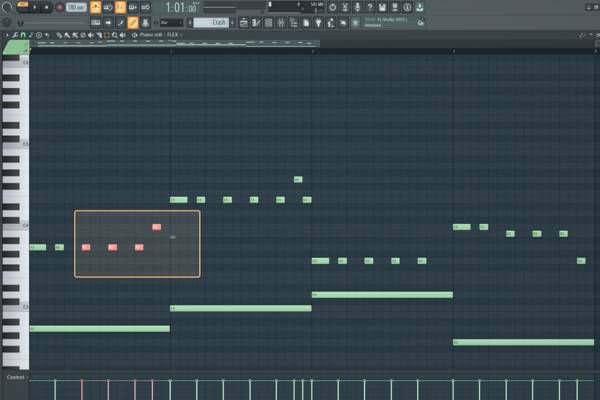Image resolution: width=600 pixels, height=400 pixels.
Task: Click the C6 key on piano keyboard
Action: pyautogui.click(x=16, y=62)
